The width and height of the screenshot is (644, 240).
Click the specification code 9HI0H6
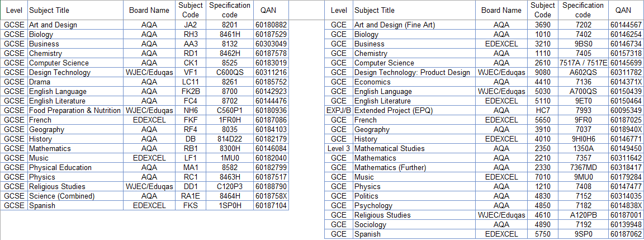click(583, 139)
